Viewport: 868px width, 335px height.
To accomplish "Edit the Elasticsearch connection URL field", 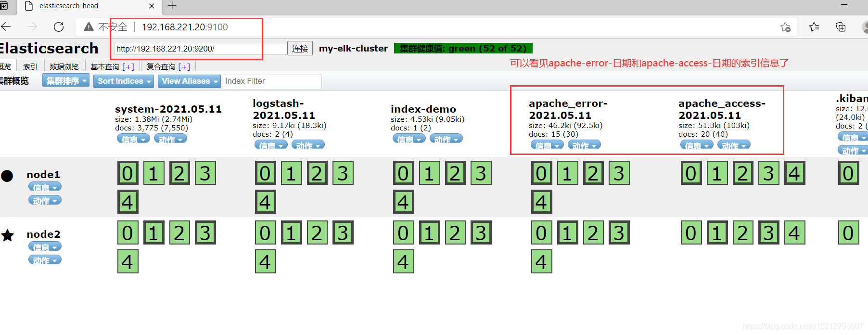I will tap(200, 49).
